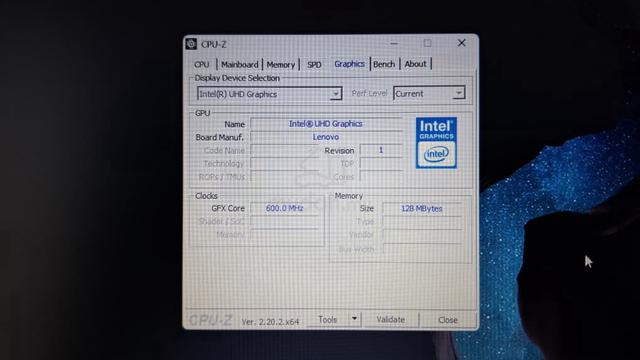640x360 pixels.
Task: Click the Board Manuf. Lenovo field
Action: point(326,137)
